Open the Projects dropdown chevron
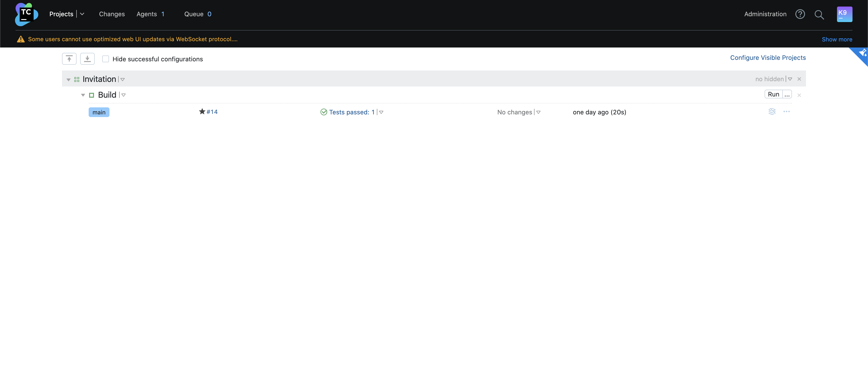 coord(82,14)
